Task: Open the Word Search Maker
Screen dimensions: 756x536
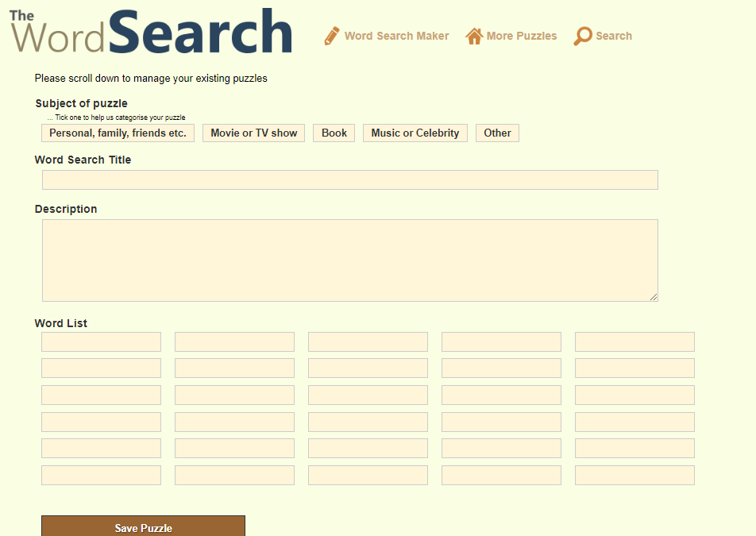Action: coord(396,36)
